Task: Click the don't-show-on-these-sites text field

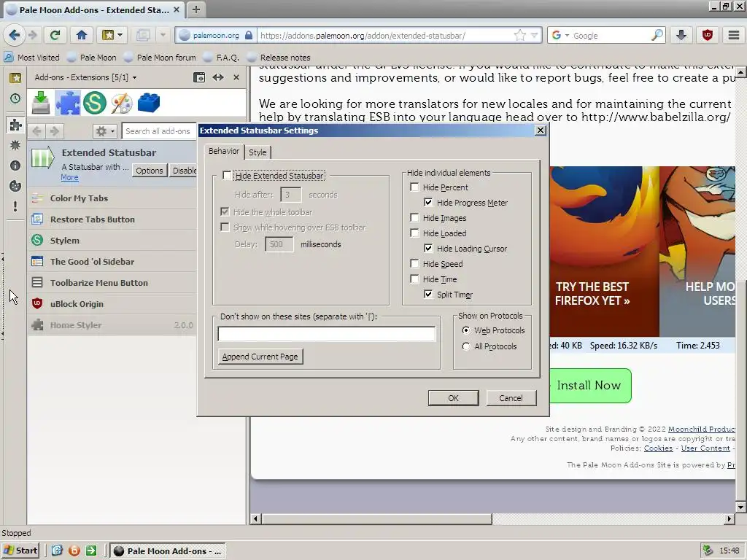Action: 326,334
